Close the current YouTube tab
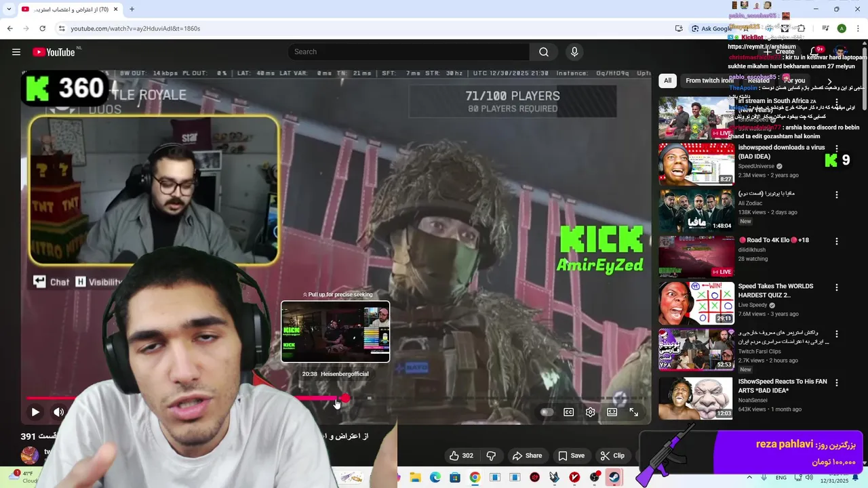This screenshot has height=488, width=868. click(116, 9)
